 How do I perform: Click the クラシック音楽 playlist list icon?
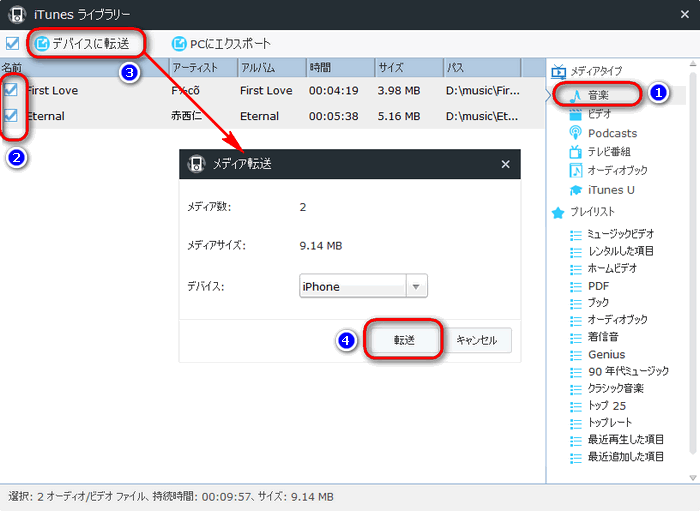(x=576, y=389)
